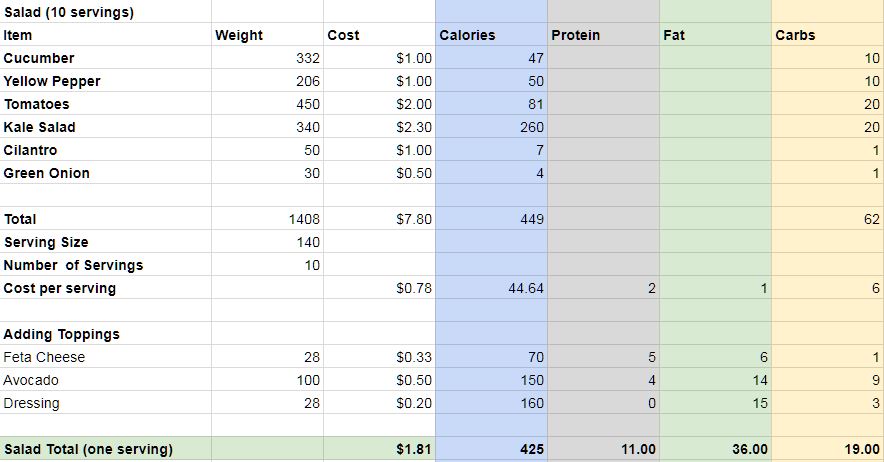Click the total cost cell showing $7.80
The width and height of the screenshot is (884, 462).
tap(379, 219)
